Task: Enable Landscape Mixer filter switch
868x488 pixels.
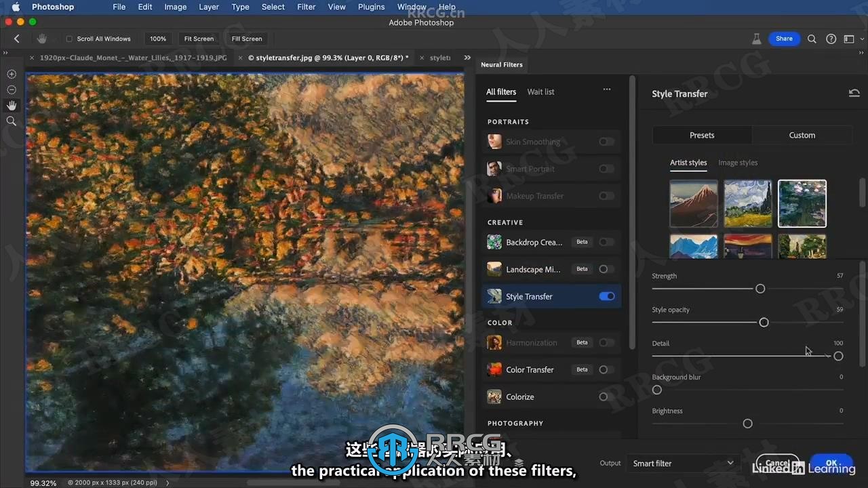Action: coord(606,269)
